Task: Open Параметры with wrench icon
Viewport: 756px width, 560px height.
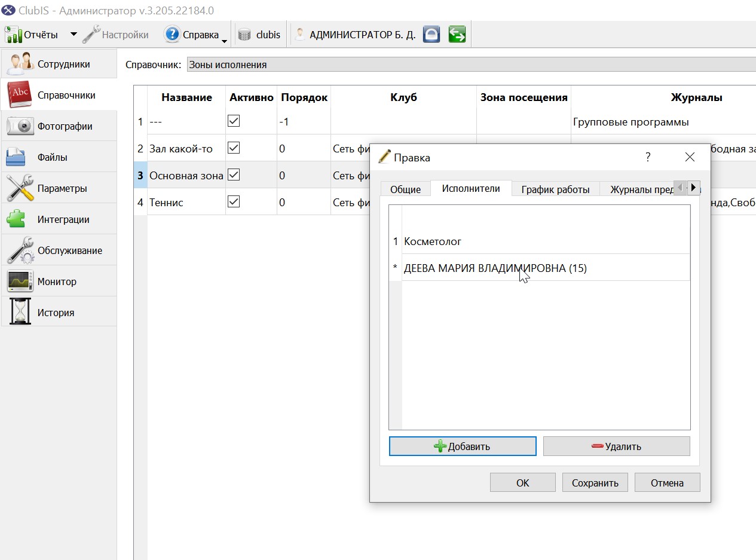Action: (59, 188)
